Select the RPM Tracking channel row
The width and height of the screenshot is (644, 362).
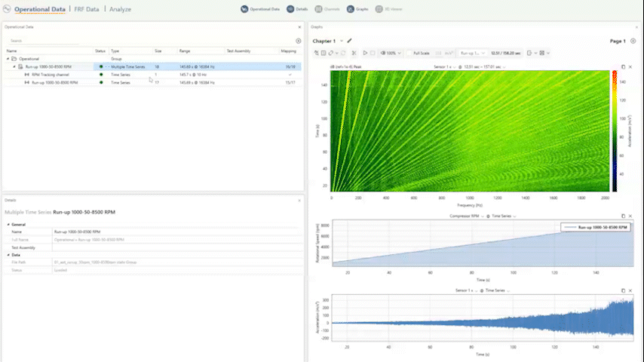(x=51, y=75)
